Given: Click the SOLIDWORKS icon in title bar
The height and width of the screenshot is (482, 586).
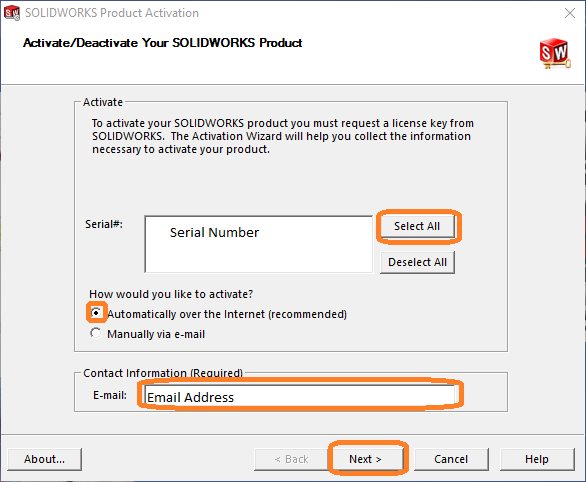Looking at the screenshot, I should tap(12, 13).
